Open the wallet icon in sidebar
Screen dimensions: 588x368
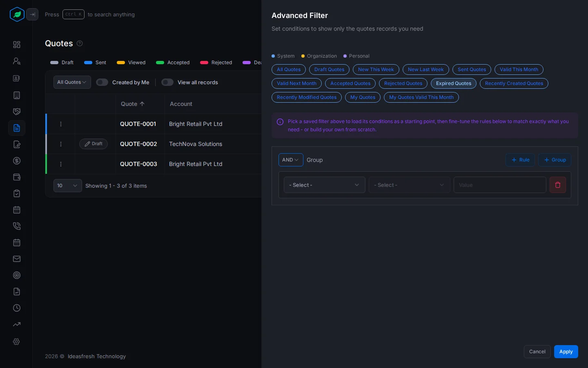click(17, 177)
